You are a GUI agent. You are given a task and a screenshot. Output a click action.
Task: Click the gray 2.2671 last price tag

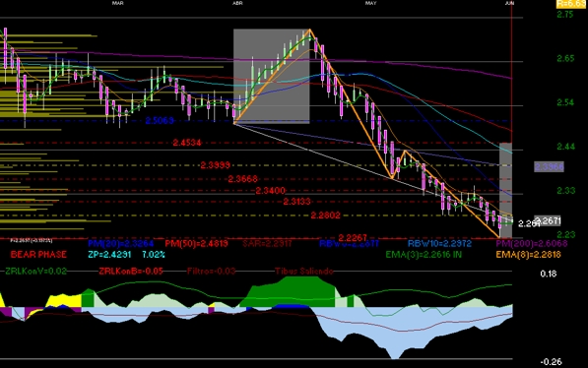pos(548,221)
